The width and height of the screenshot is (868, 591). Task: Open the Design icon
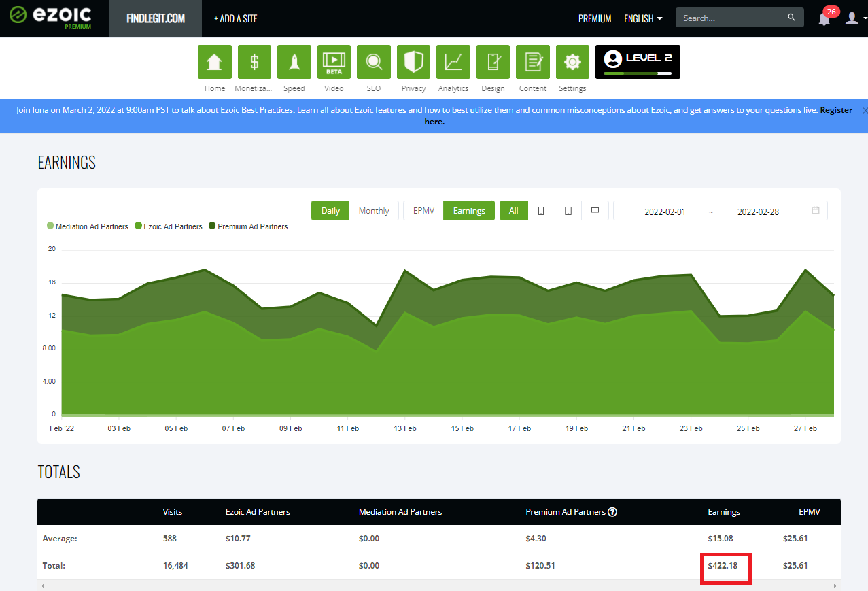493,62
